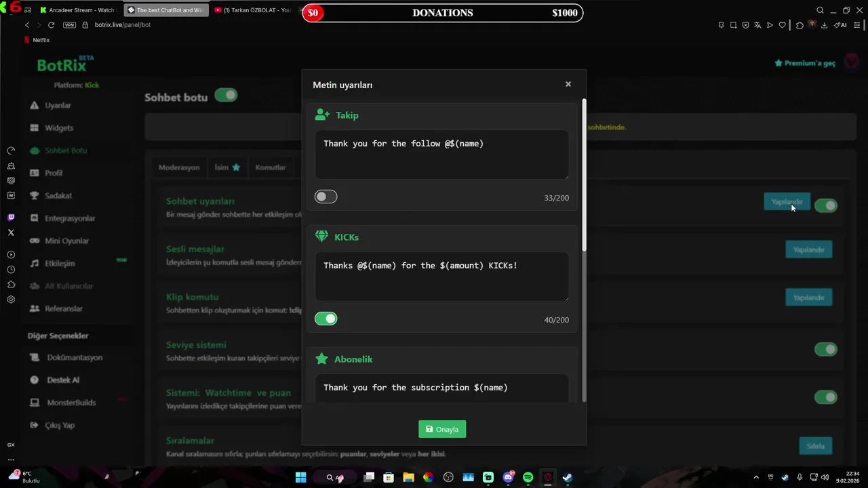Reload the page with the refresh icon
The height and width of the screenshot is (488, 868).
(51, 25)
